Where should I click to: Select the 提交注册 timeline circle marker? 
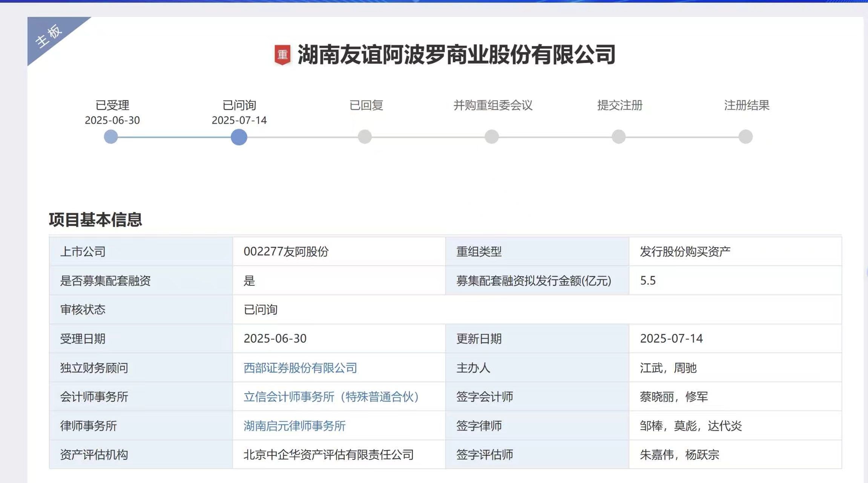coord(619,137)
